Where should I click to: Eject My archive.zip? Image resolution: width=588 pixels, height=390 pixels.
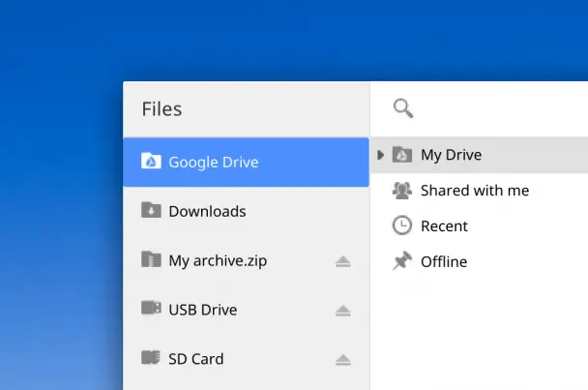tap(342, 261)
